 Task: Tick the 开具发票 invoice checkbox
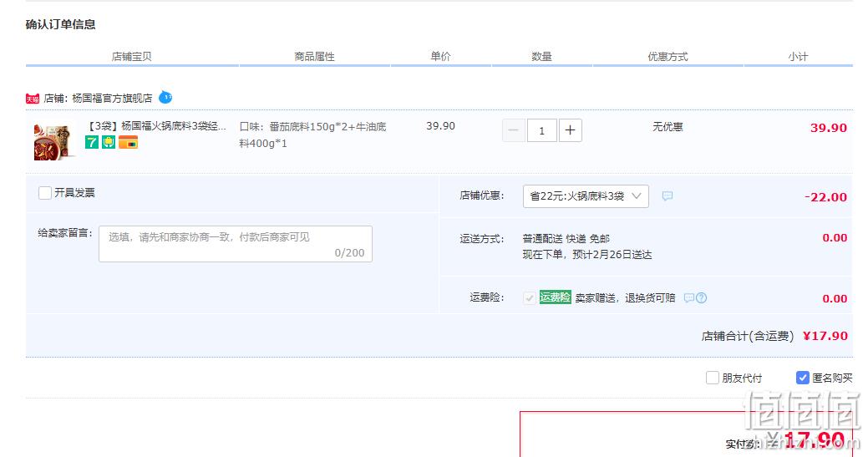coord(45,192)
